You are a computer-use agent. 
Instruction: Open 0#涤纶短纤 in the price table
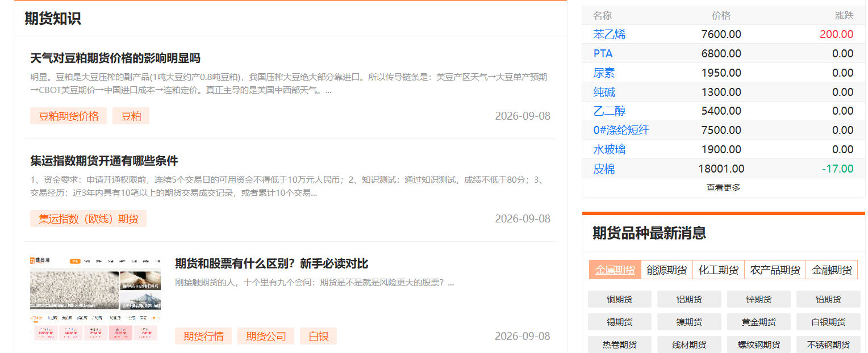[621, 130]
